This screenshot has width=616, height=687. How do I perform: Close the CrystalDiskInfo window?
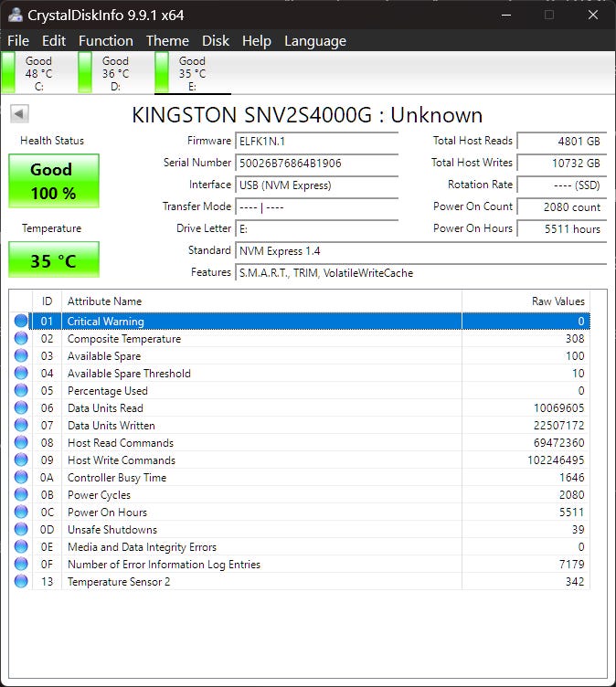pyautogui.click(x=593, y=15)
